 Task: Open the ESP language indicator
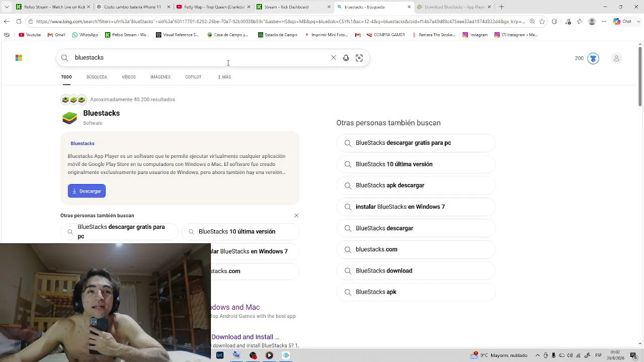tap(599, 355)
